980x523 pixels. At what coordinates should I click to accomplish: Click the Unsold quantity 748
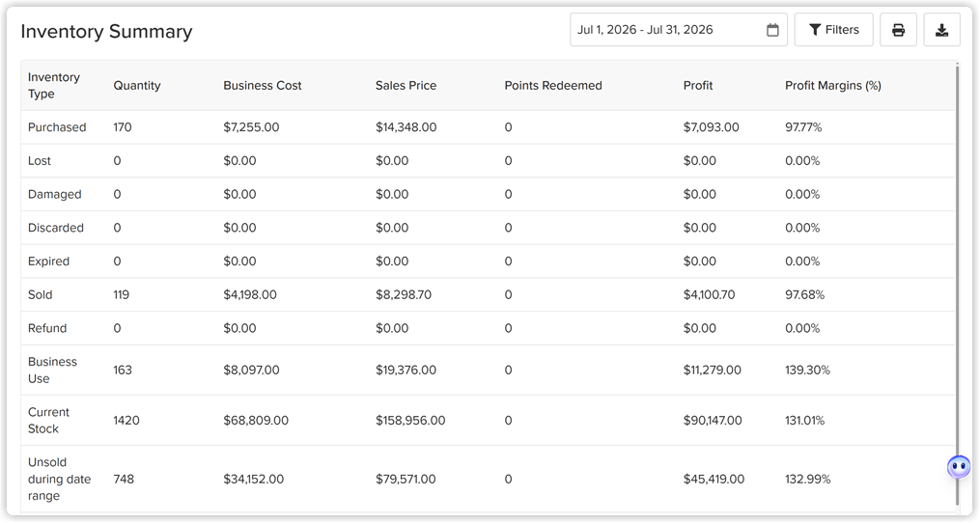point(124,480)
